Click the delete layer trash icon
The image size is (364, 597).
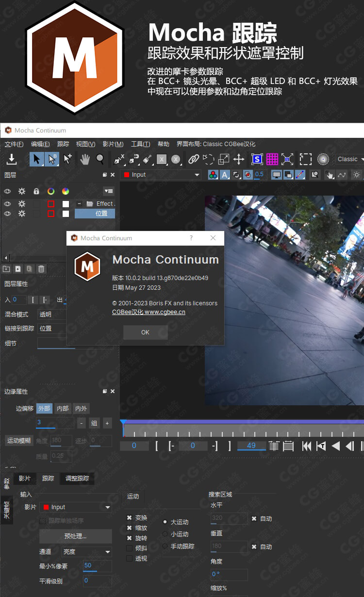coord(42,268)
